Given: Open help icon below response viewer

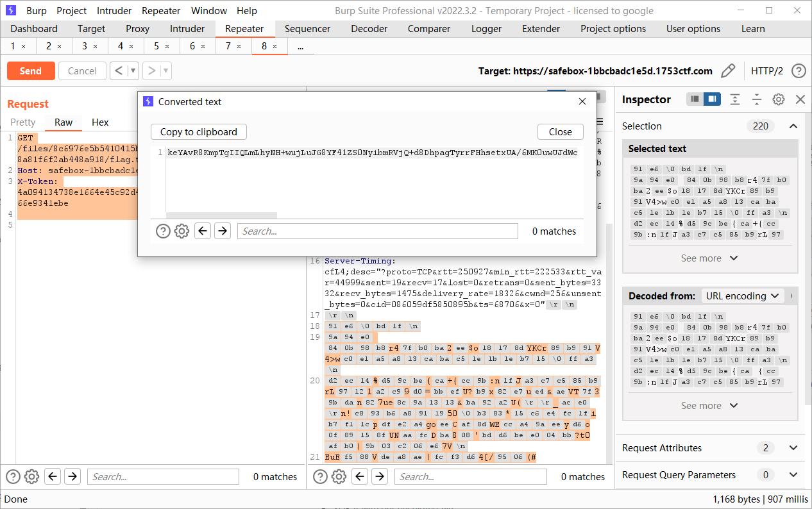Looking at the screenshot, I should [320, 476].
